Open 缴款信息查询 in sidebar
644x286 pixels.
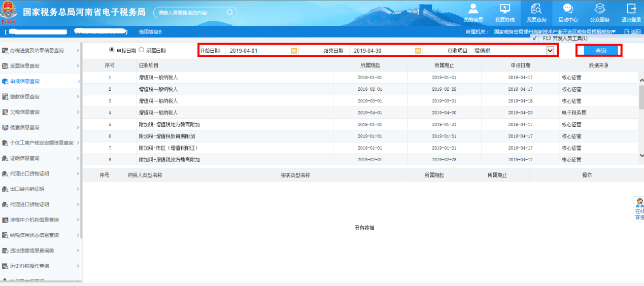[41, 97]
